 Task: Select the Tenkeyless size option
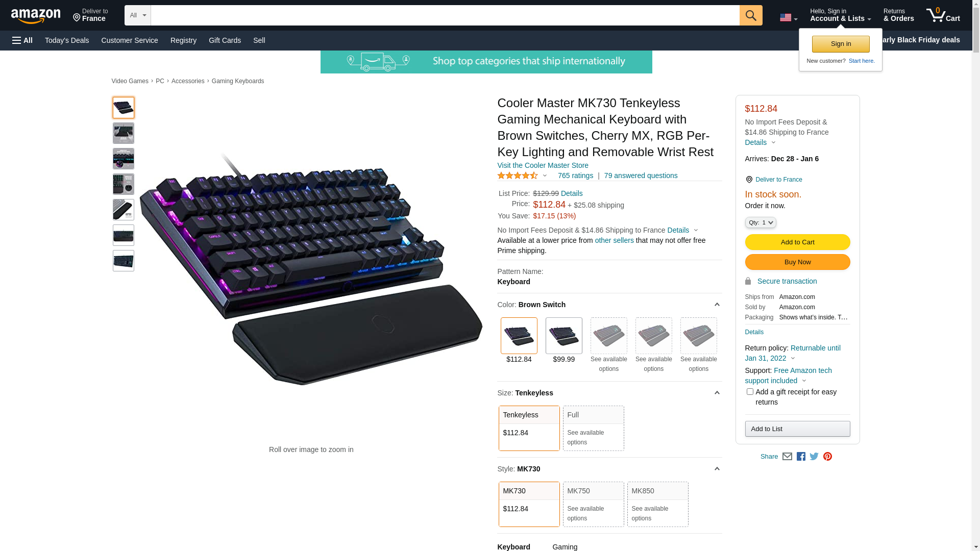point(529,428)
